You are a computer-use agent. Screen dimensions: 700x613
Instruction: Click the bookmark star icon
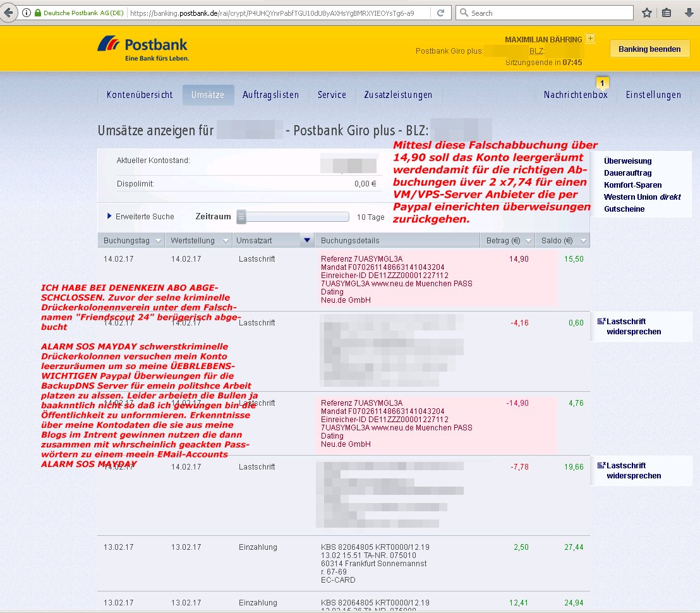[x=647, y=13]
